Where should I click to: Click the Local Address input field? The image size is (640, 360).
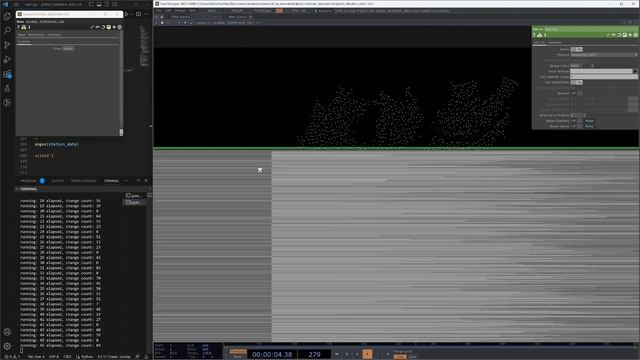601,71
